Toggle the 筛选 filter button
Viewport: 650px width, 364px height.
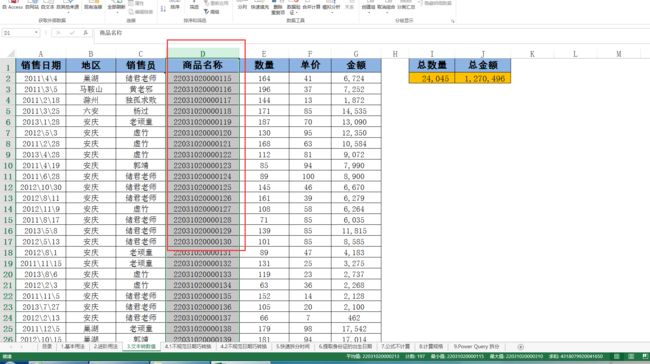pyautogui.click(x=194, y=6)
